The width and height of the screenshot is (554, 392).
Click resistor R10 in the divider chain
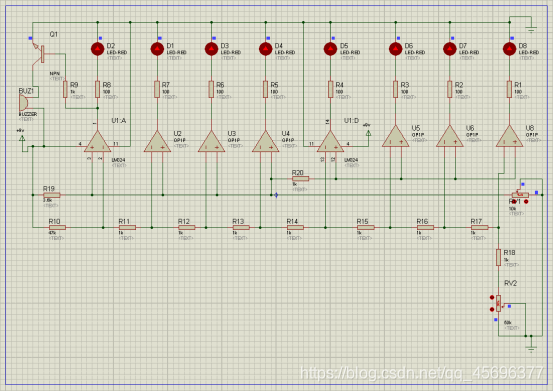coord(57,227)
